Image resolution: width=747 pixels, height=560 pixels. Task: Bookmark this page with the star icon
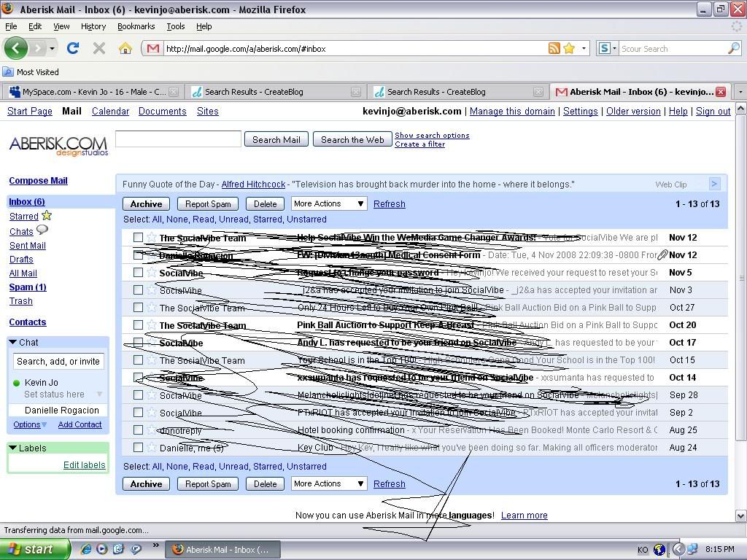coord(569,48)
